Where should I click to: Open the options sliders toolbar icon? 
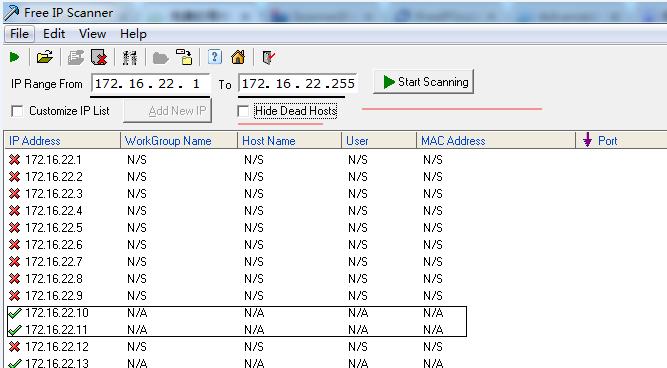tap(130, 57)
